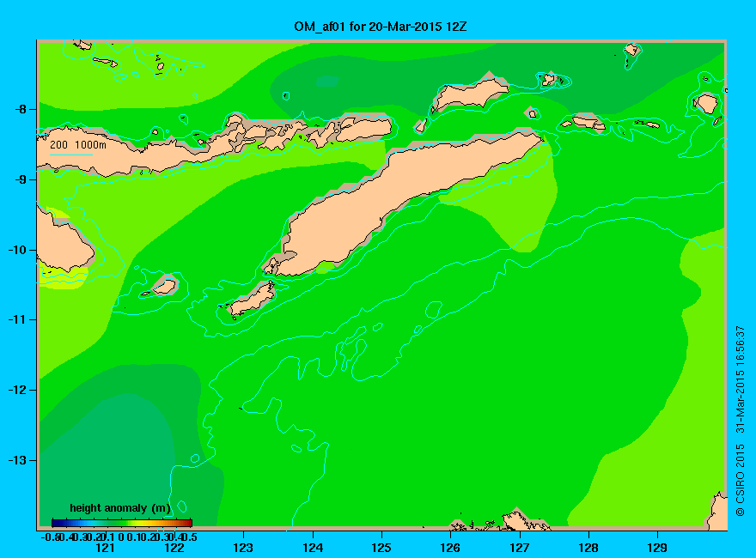Viewport: 756px width, 558px height.
Task: Click longitude label '128' on the x-axis
Action: 588,548
